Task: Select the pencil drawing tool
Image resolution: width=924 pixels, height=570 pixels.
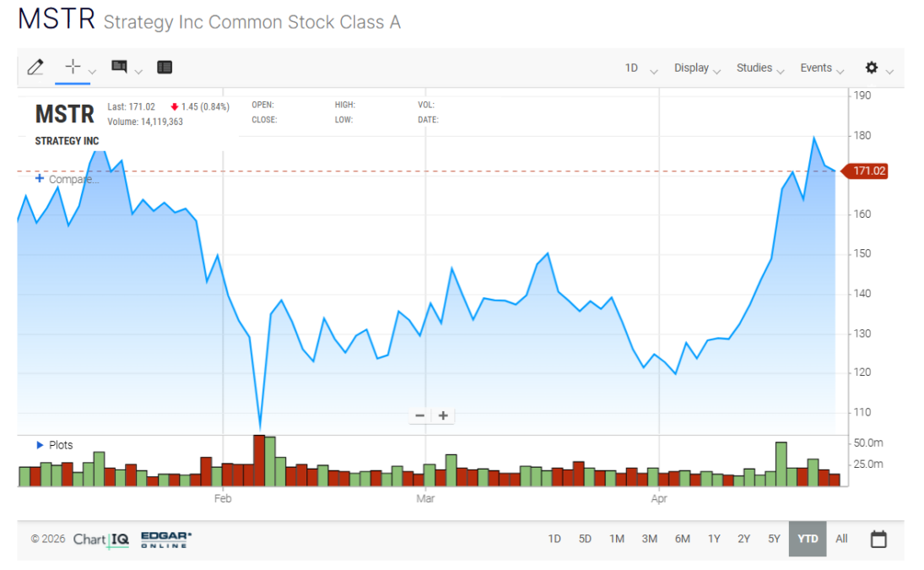Action: click(35, 68)
